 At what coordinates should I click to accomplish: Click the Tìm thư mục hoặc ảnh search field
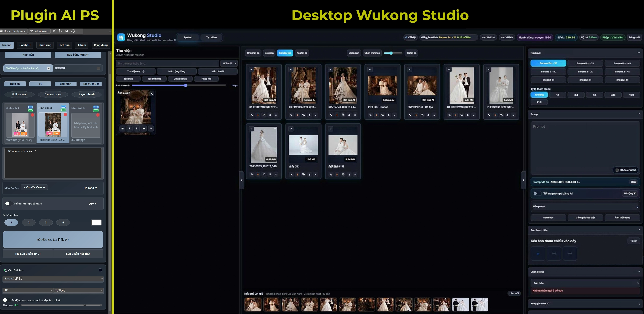coord(167,64)
